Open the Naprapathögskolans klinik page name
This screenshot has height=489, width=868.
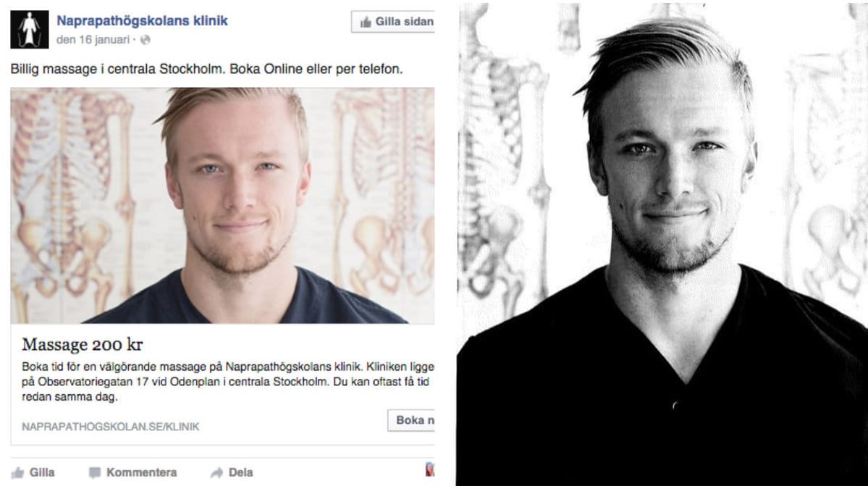(142, 20)
